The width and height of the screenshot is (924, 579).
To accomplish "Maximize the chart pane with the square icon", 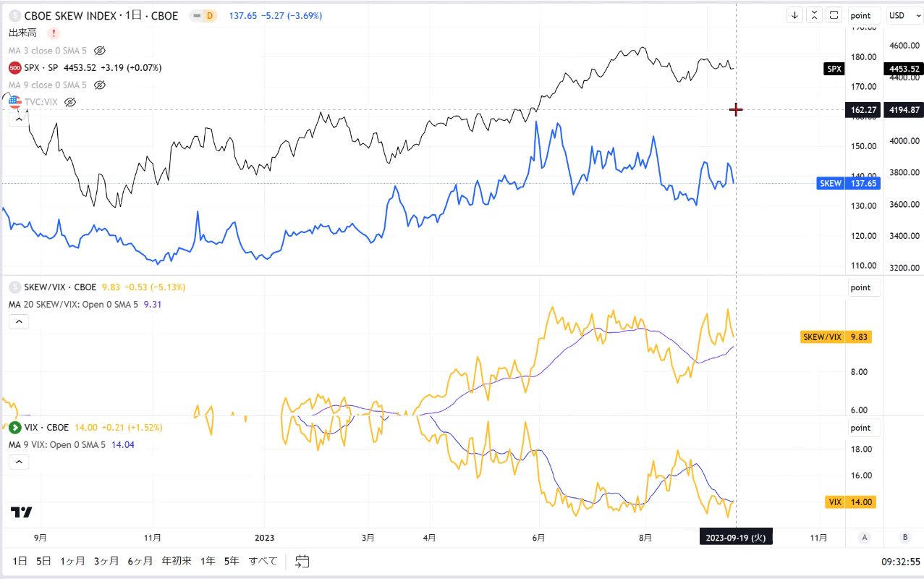I will pyautogui.click(x=834, y=15).
